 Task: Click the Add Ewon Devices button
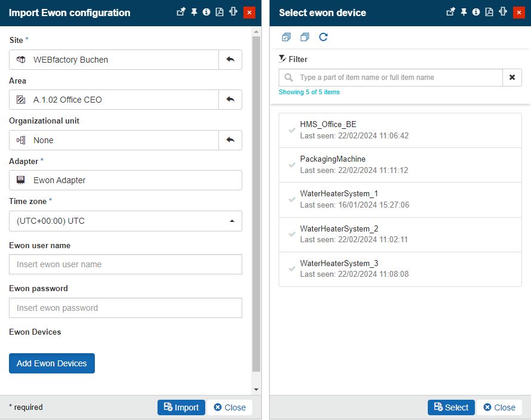click(x=52, y=363)
